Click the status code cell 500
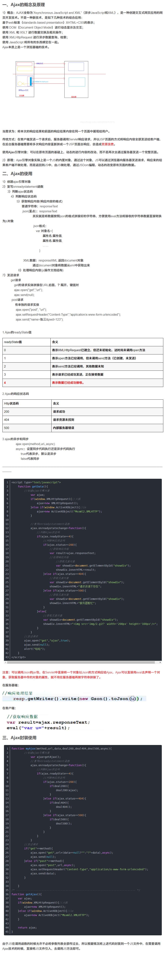165x980 pixels. point(27,428)
